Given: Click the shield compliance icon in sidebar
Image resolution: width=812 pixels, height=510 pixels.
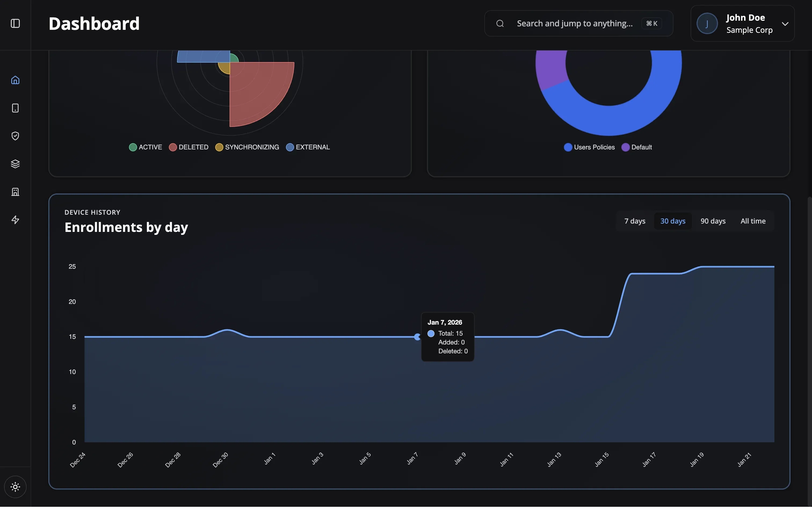Looking at the screenshot, I should tap(15, 136).
